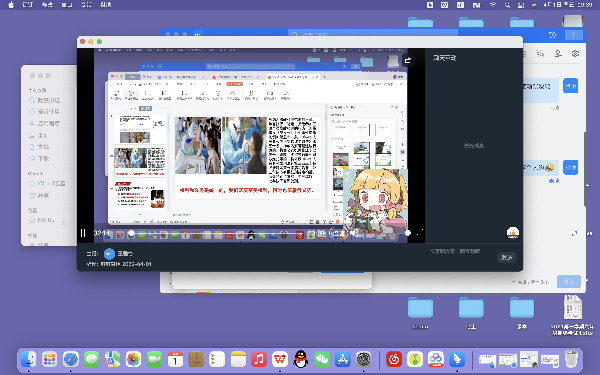Open Reminders from the Dock
Screen dimensions: 600x375
tap(217, 359)
